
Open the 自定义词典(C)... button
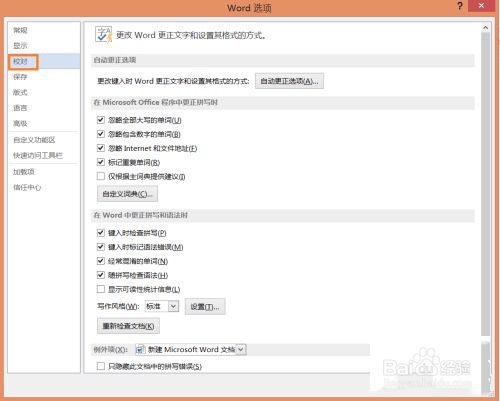click(127, 194)
